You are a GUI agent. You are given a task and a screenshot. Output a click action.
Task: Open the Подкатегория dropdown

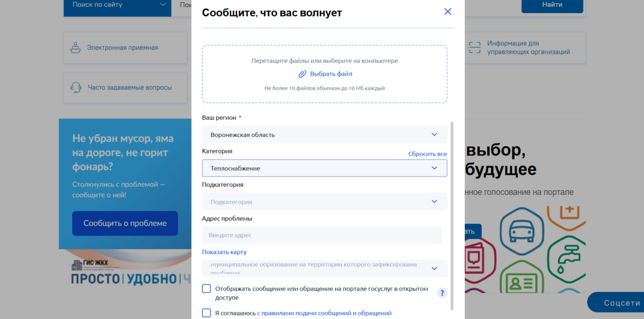point(324,202)
